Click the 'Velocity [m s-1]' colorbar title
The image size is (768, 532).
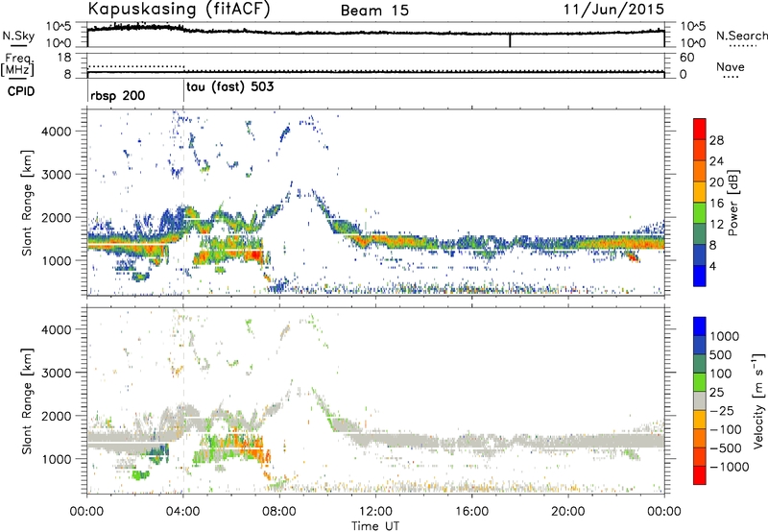tap(758, 400)
